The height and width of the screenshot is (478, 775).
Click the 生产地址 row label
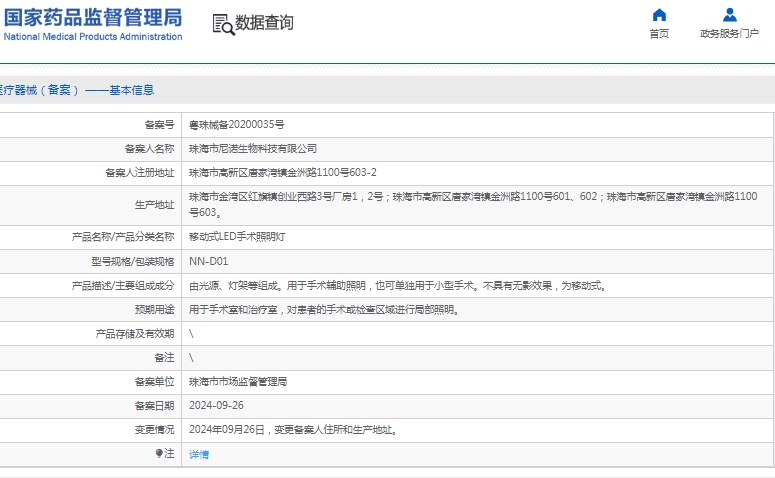(154, 205)
